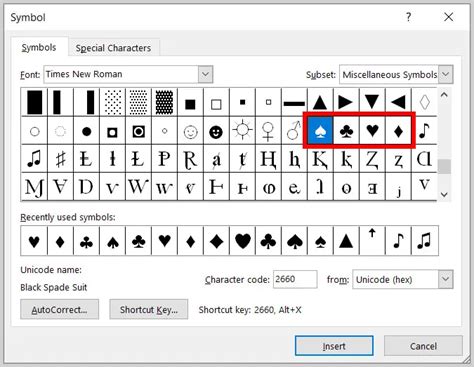This screenshot has width=474, height=367.
Task: Click the symbol grid scroll down arrow
Action: point(444,194)
